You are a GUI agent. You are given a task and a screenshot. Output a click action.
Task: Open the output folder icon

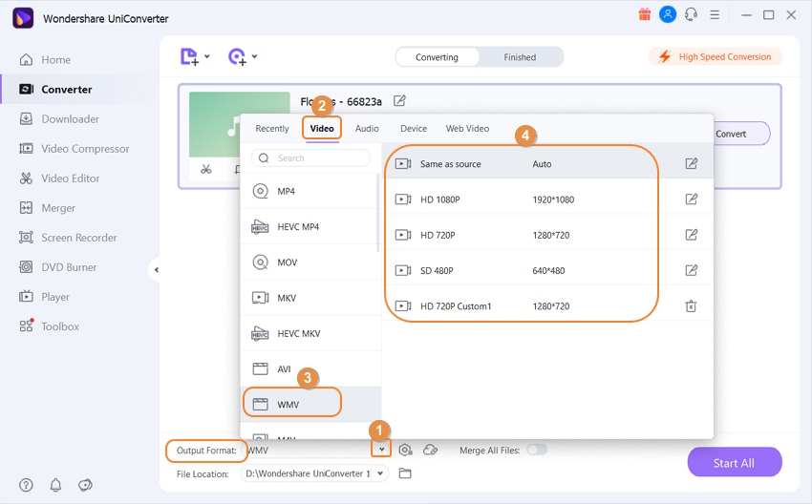click(405, 472)
